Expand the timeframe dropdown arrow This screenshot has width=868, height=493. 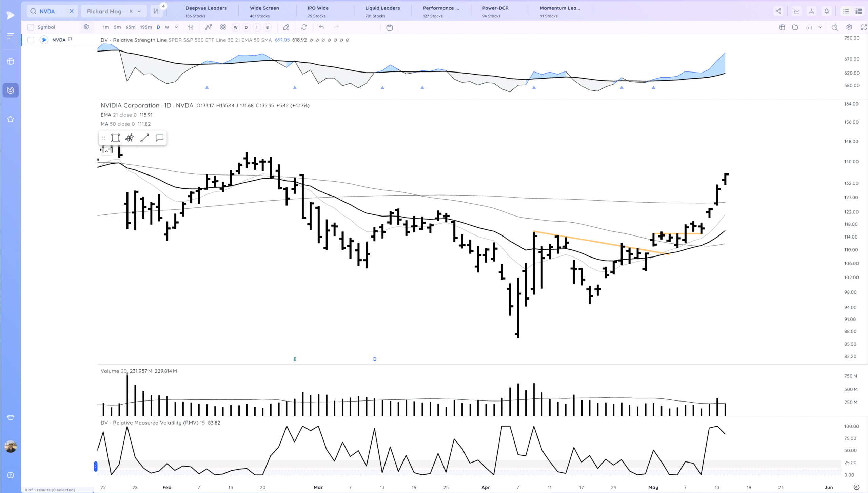click(176, 27)
